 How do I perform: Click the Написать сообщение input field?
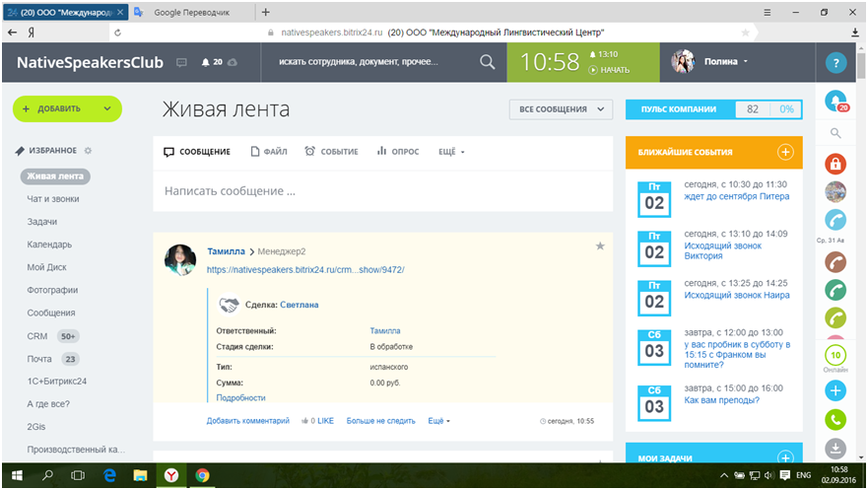[x=382, y=191]
